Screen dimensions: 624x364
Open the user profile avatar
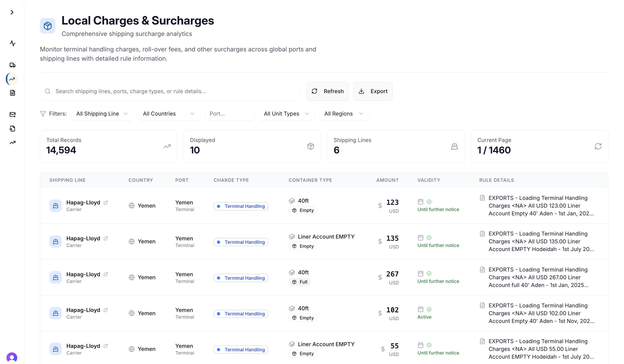pyautogui.click(x=12, y=358)
